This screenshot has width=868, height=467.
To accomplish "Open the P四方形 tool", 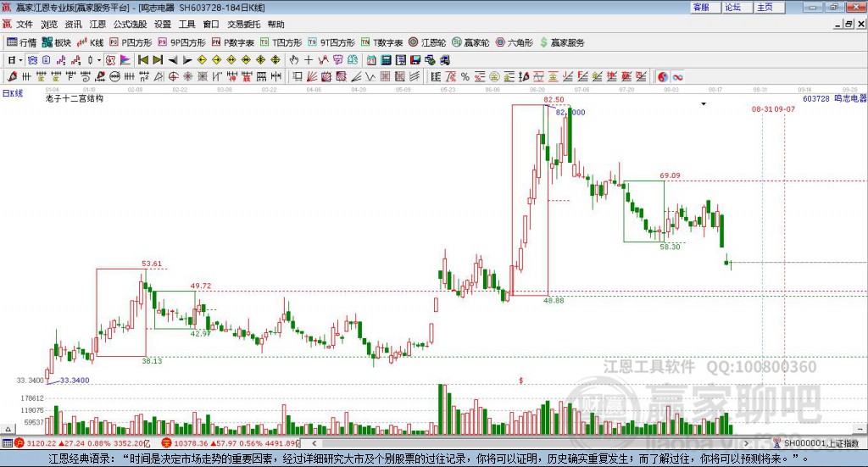I will 131,42.
